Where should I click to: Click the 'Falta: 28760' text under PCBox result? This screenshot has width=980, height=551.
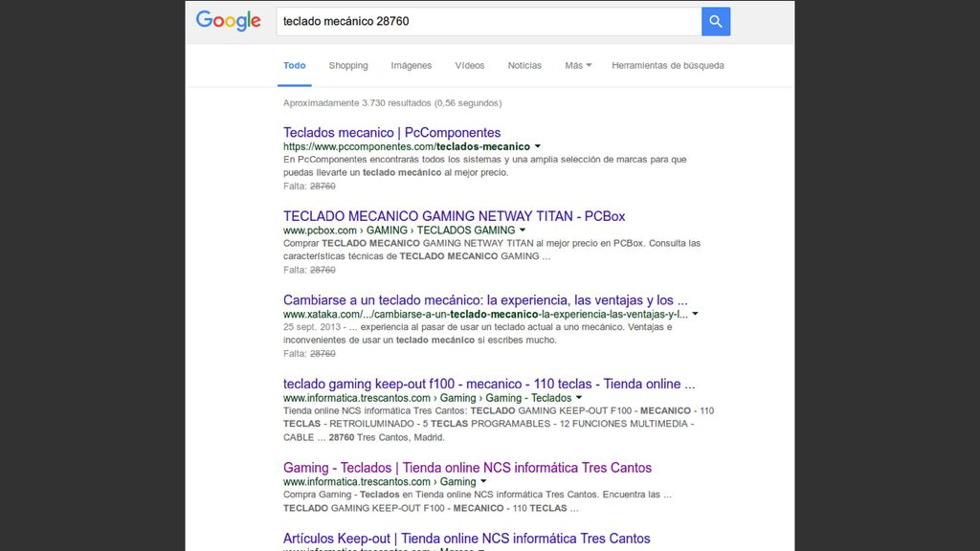pyautogui.click(x=309, y=270)
